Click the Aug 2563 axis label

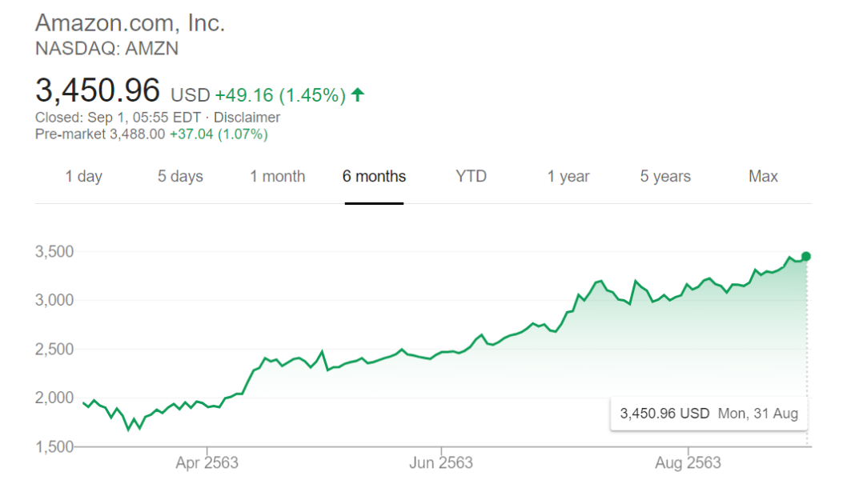point(689,462)
